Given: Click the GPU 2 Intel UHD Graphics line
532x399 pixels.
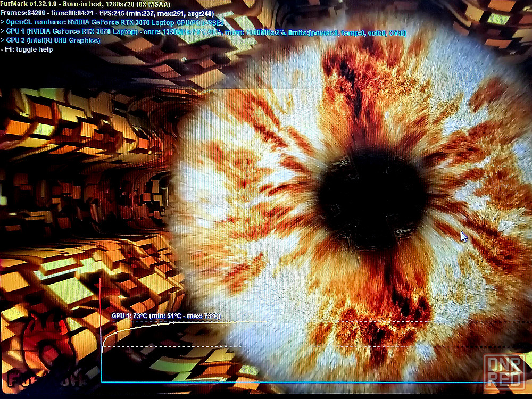Looking at the screenshot, I should [x=51, y=41].
